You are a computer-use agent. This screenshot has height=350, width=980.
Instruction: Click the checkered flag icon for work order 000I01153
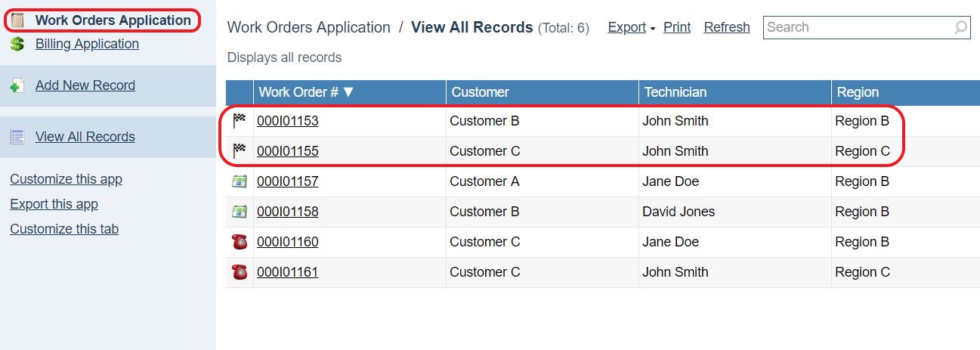click(240, 120)
